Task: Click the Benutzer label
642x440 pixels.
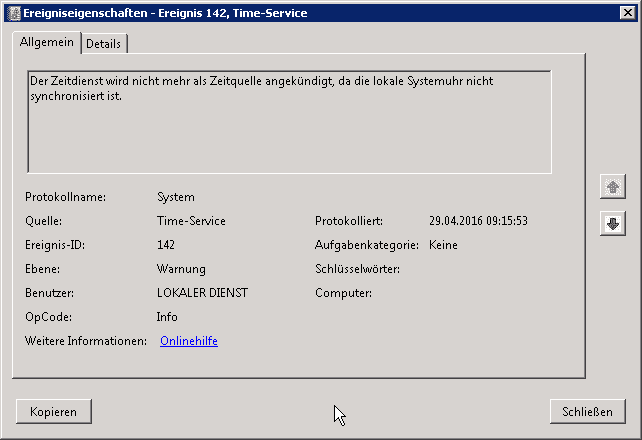Action: click(x=50, y=293)
